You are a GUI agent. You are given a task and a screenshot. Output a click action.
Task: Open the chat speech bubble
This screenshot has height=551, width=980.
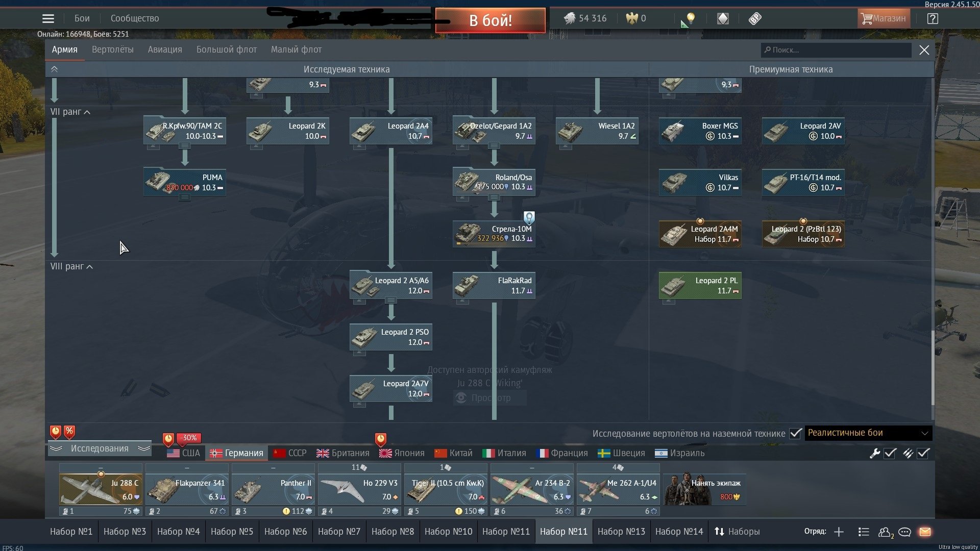coord(904,532)
